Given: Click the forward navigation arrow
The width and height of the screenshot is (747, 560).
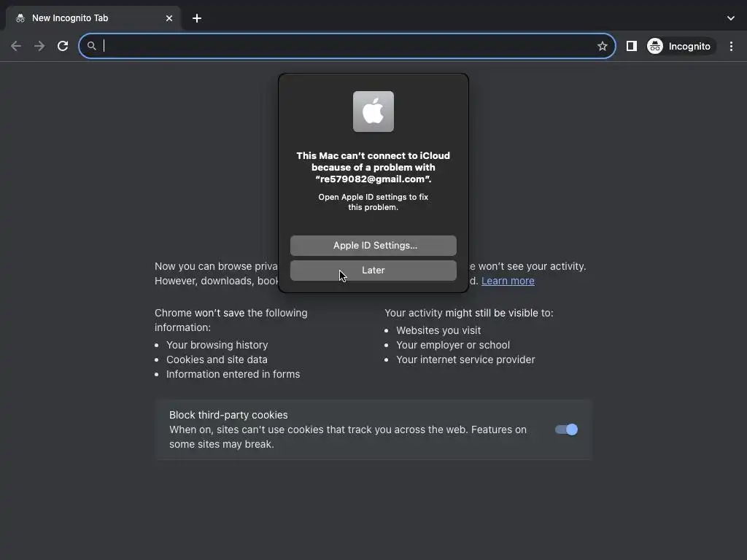Looking at the screenshot, I should [39, 46].
